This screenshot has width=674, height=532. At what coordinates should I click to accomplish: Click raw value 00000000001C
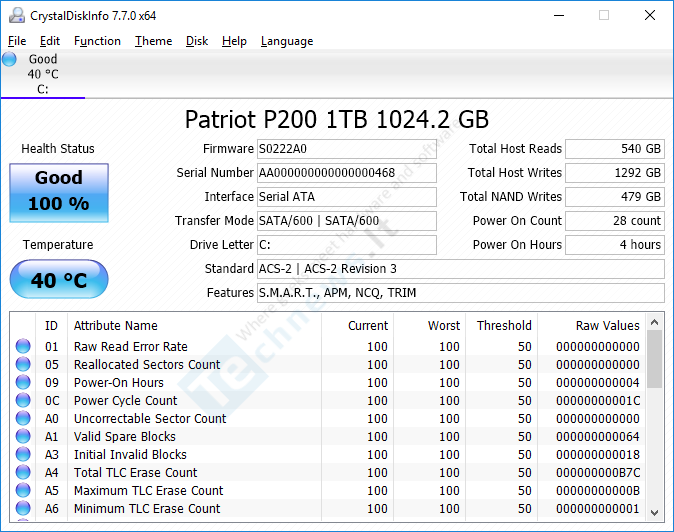(x=598, y=401)
